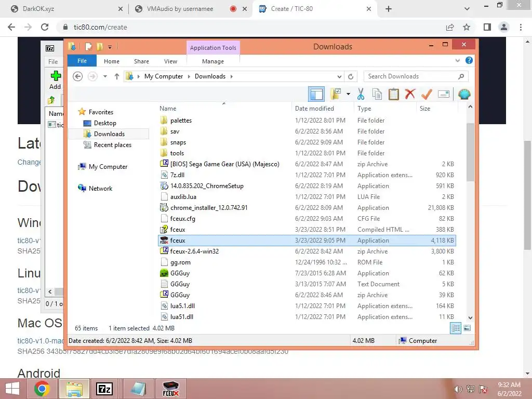
Task: Click the teal shell icon in toolbar
Action: click(464, 94)
